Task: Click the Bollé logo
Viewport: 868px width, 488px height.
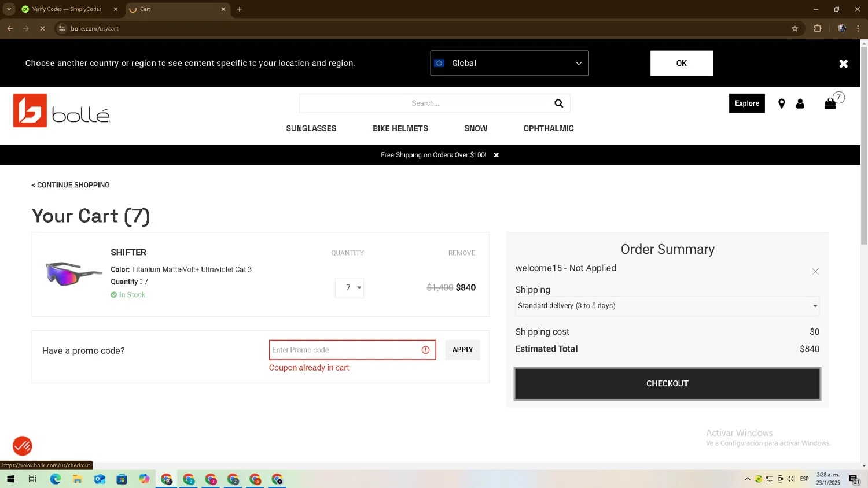Action: [x=61, y=110]
